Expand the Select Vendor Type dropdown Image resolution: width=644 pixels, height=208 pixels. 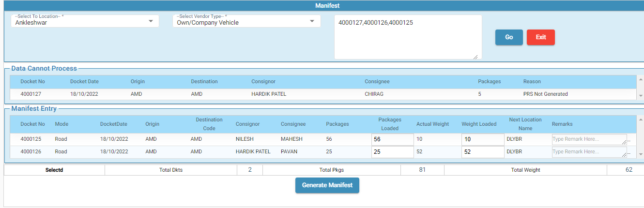pyautogui.click(x=246, y=21)
